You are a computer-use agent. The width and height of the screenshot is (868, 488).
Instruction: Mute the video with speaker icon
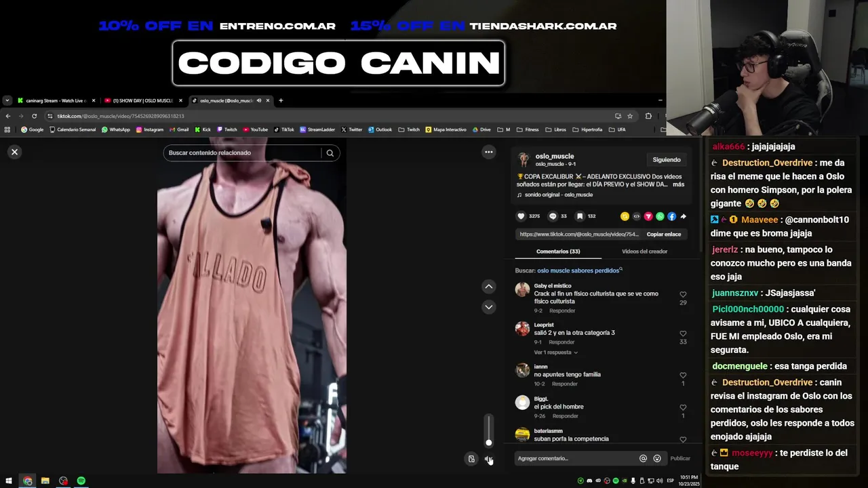coord(488,459)
